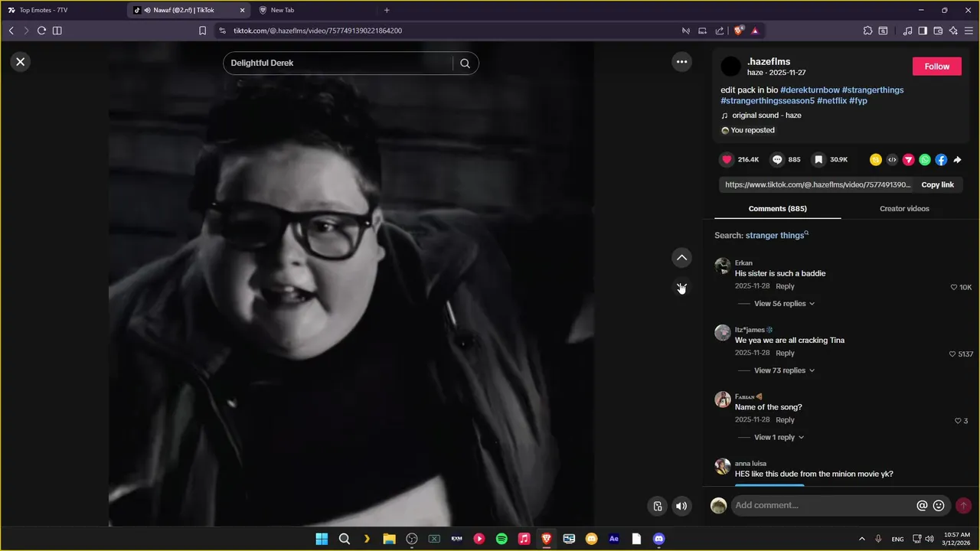The image size is (980, 551).
Task: Save video with the bookmark icon
Action: click(x=818, y=159)
